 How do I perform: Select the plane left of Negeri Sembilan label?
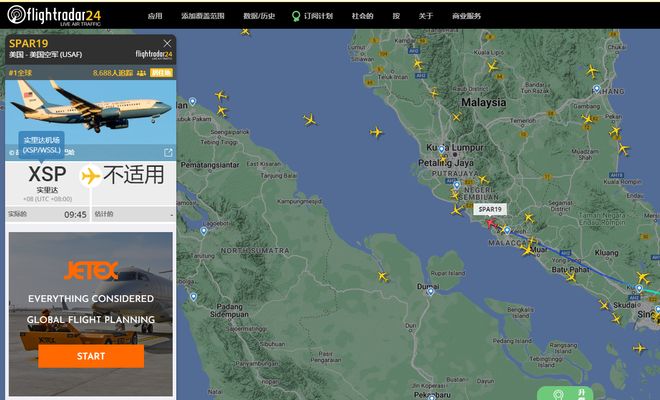(x=454, y=194)
